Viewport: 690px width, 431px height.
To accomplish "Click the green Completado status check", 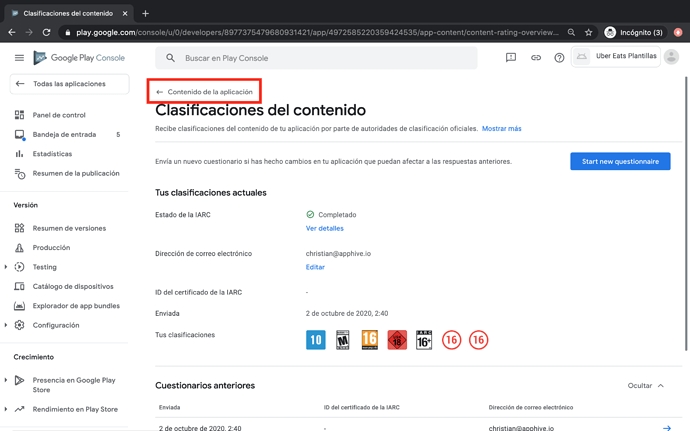I will pyautogui.click(x=310, y=214).
